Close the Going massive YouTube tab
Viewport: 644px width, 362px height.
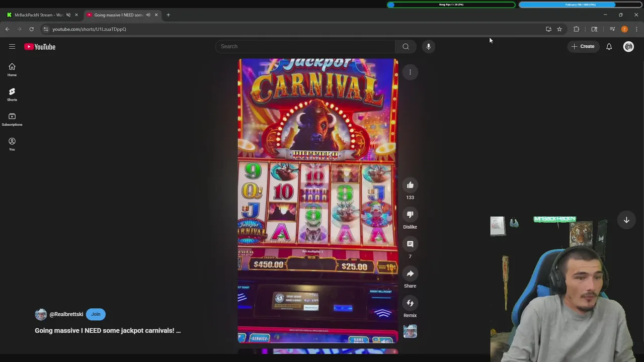pos(156,15)
